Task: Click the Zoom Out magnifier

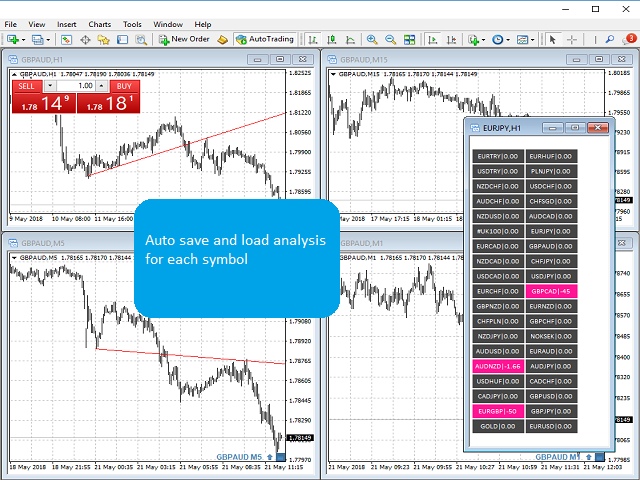Action: 391,40
